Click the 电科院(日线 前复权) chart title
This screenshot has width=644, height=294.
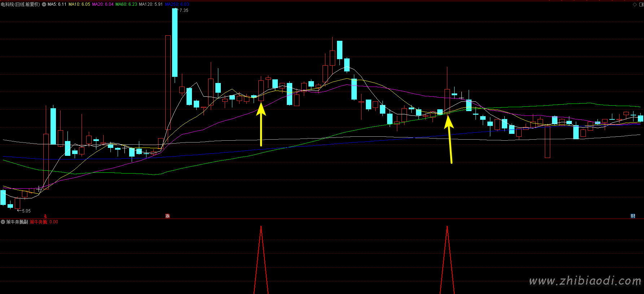click(x=20, y=4)
